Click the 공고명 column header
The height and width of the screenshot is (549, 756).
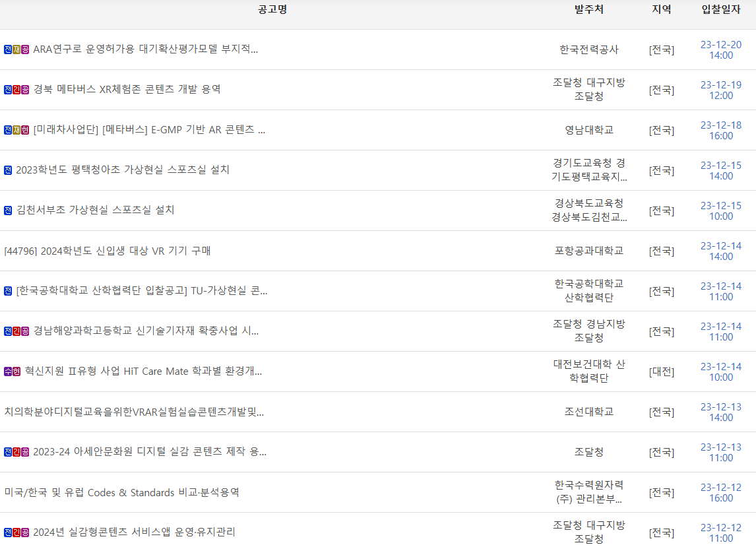272,10
